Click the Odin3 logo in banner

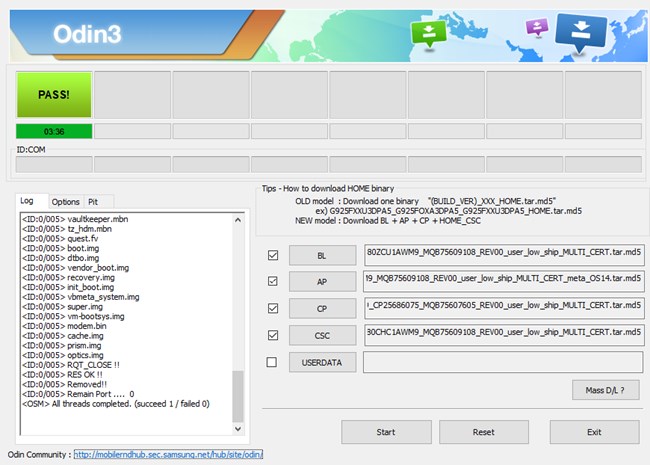pos(87,34)
